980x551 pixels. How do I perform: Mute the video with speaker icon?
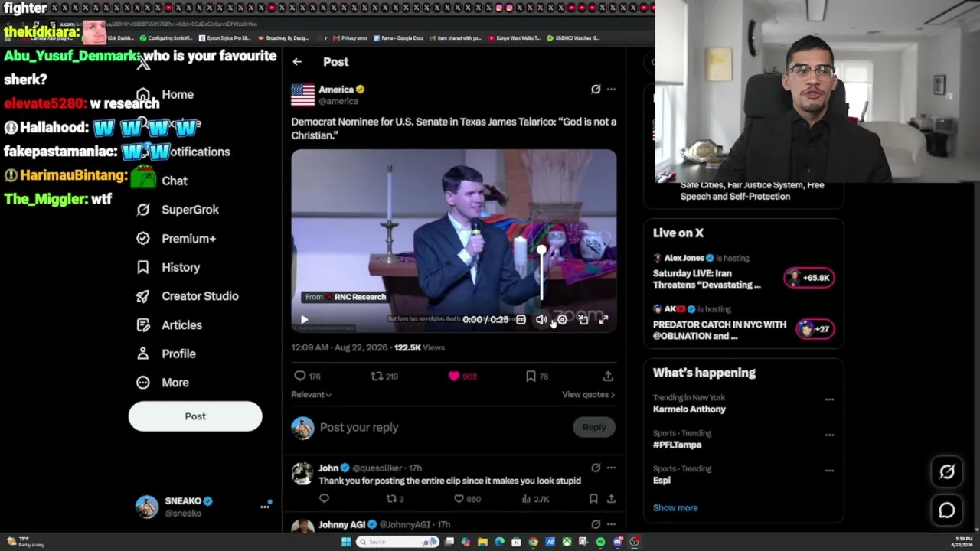(x=541, y=320)
